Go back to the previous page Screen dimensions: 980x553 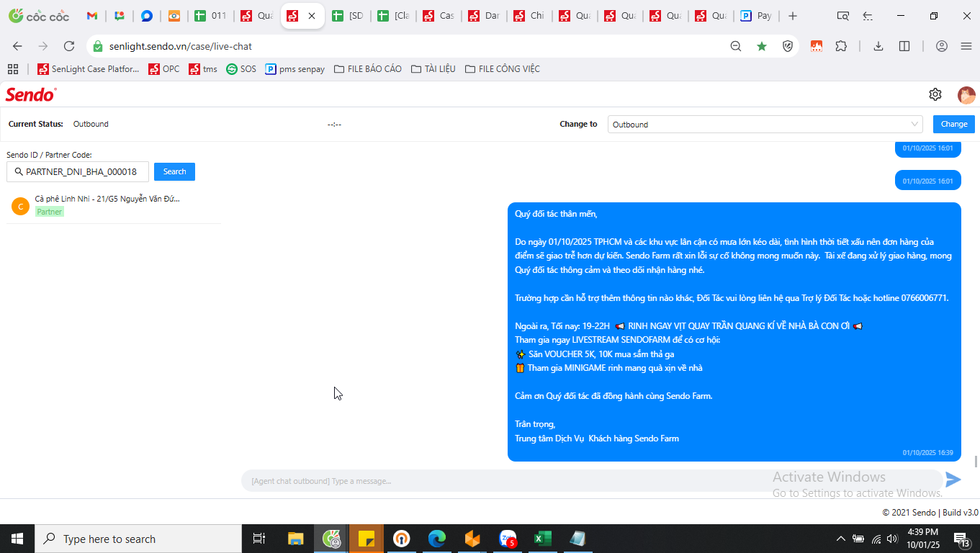17,46
